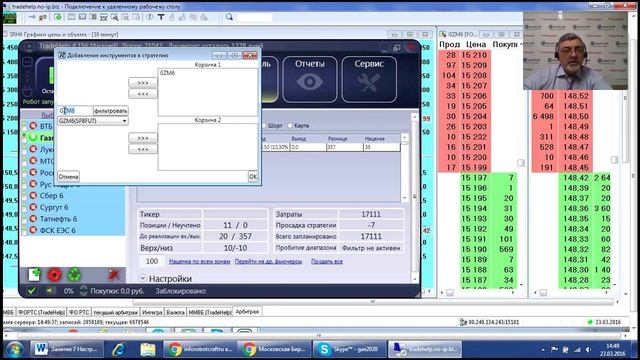Click <<< to remove instrument from Корзина 1
640x360 pixels.
[142, 94]
